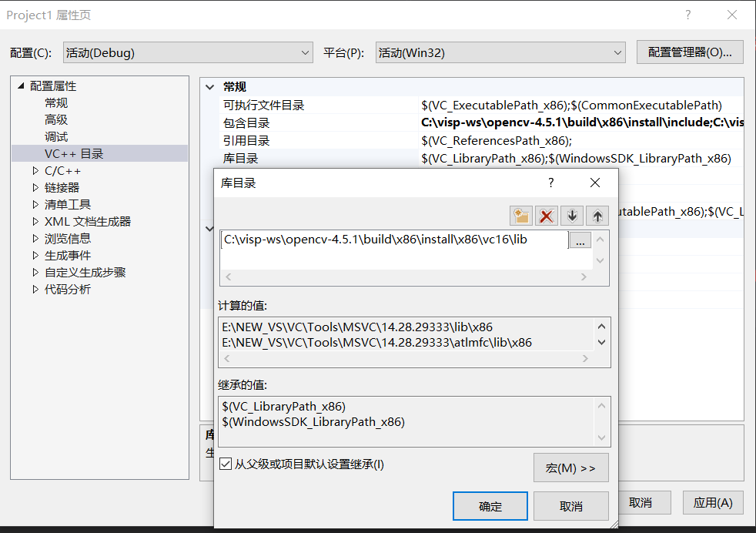Select 常规 in the configuration tree
The width and height of the screenshot is (756, 533).
[x=56, y=102]
